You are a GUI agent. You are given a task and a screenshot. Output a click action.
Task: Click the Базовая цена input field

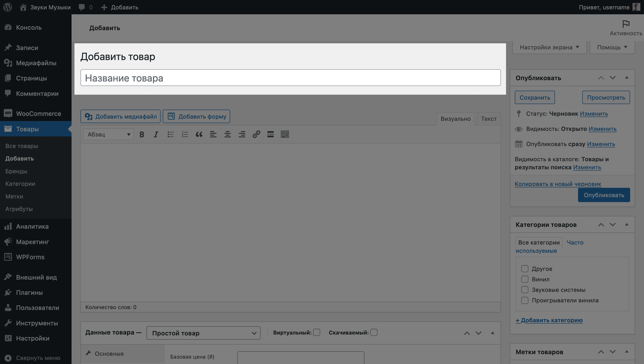tap(301, 358)
